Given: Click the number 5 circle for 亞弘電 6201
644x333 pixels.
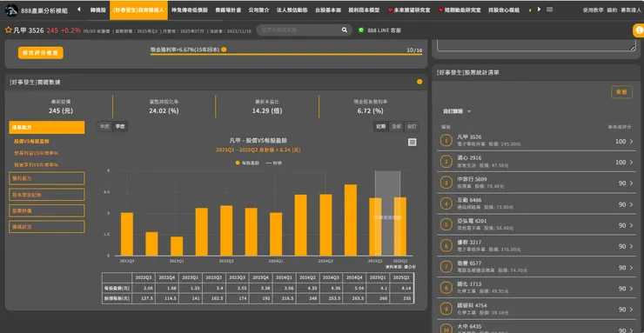Looking at the screenshot, I should pos(446,224).
